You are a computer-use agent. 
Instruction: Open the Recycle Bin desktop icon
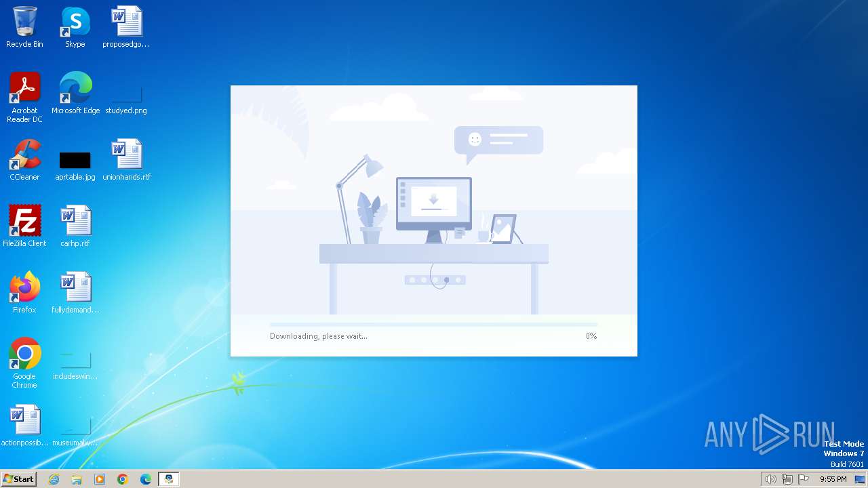point(24,27)
